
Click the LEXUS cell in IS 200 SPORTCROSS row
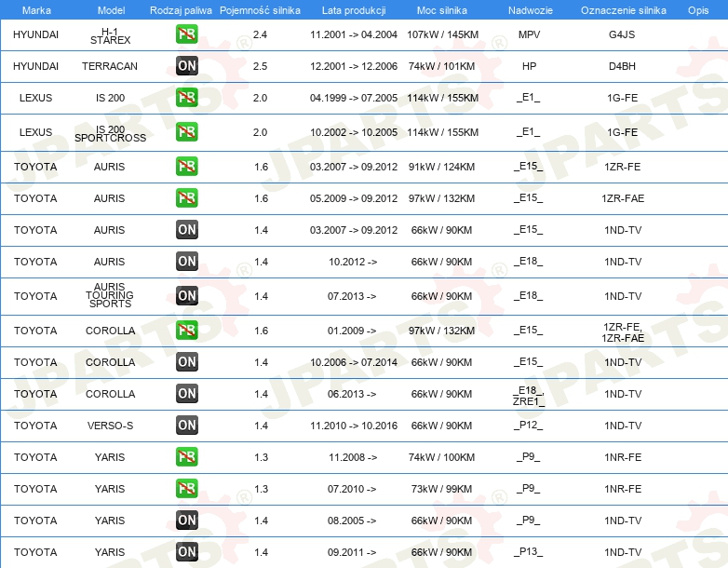[x=35, y=132]
